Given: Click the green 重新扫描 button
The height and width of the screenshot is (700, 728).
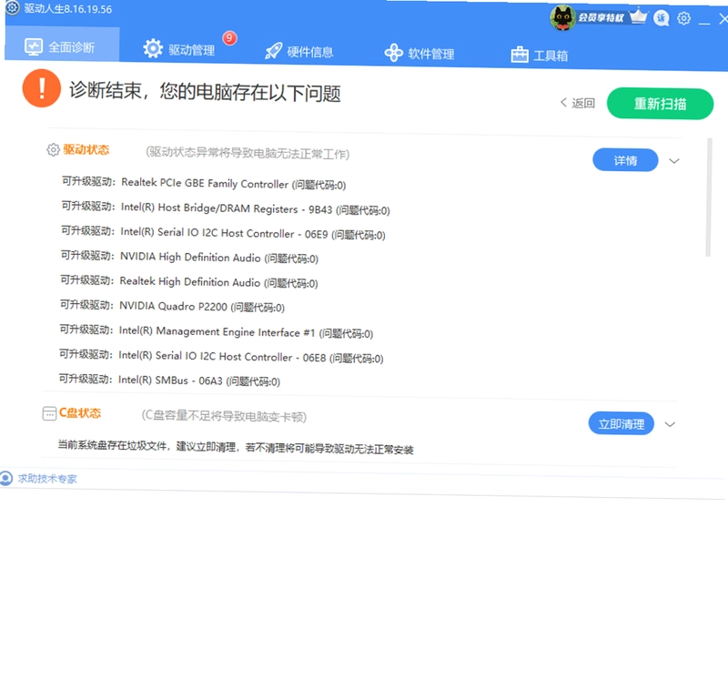Looking at the screenshot, I should point(660,104).
